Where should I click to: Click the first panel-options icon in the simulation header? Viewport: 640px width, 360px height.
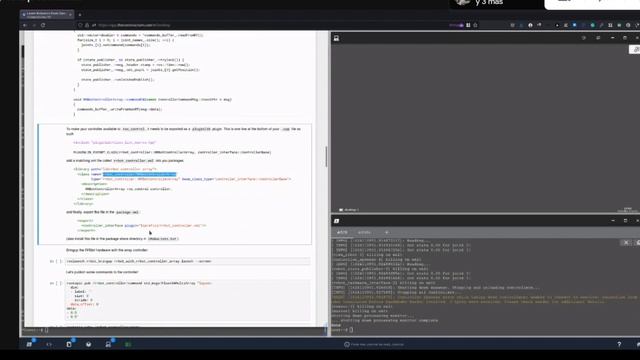pos(584,38)
